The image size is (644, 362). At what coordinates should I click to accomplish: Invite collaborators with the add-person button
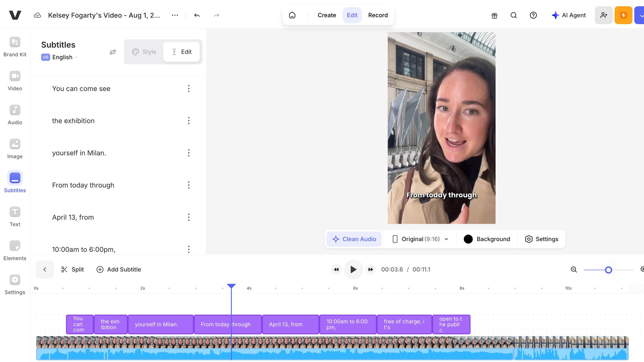tap(604, 15)
